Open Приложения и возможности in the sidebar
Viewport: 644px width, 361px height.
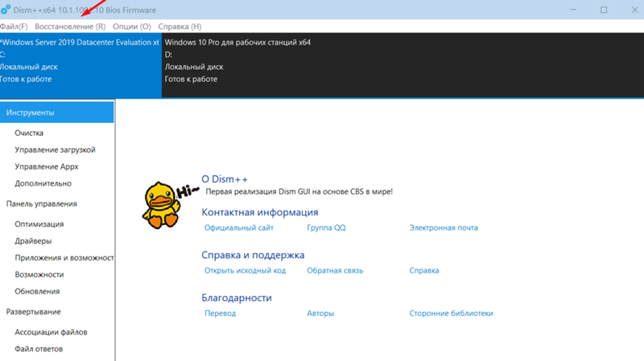pyautogui.click(x=64, y=257)
